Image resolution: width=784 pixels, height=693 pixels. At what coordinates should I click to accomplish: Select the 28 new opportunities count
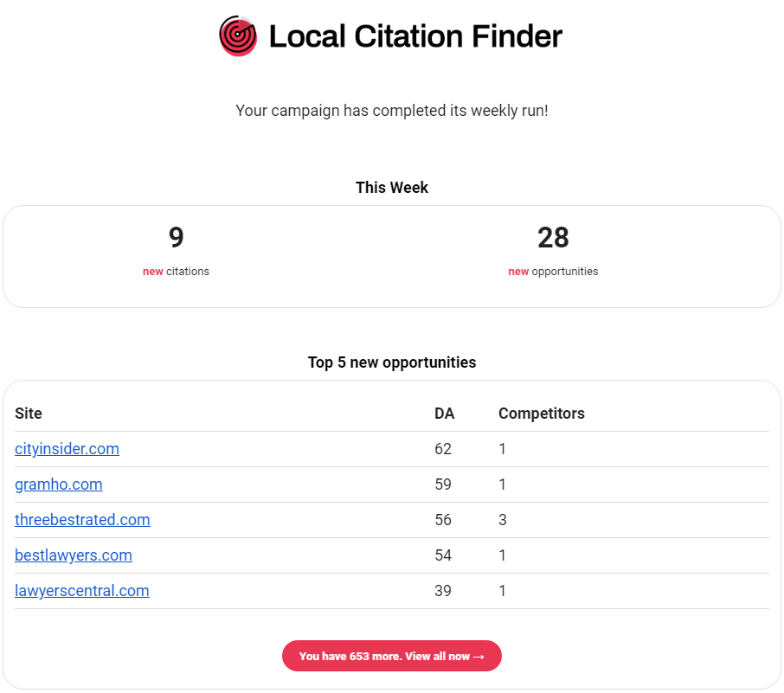(553, 238)
